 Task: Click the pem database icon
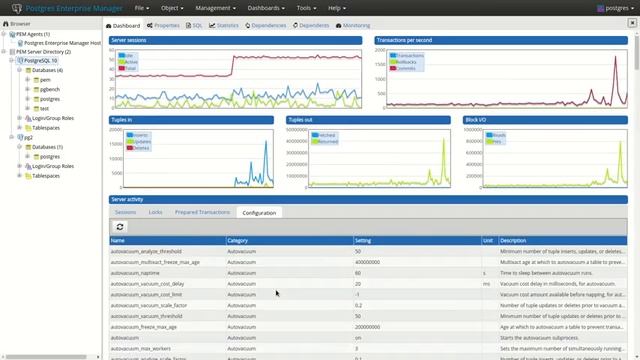(36, 80)
